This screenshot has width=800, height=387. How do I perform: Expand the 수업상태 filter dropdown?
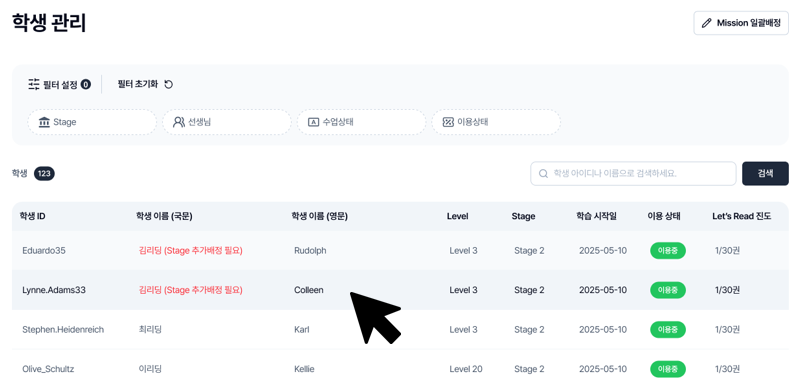[x=361, y=122]
